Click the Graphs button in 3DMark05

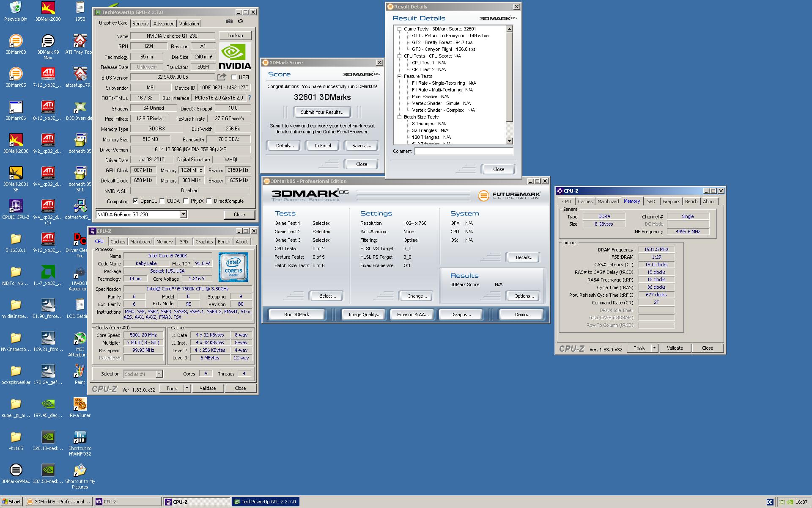461,315
